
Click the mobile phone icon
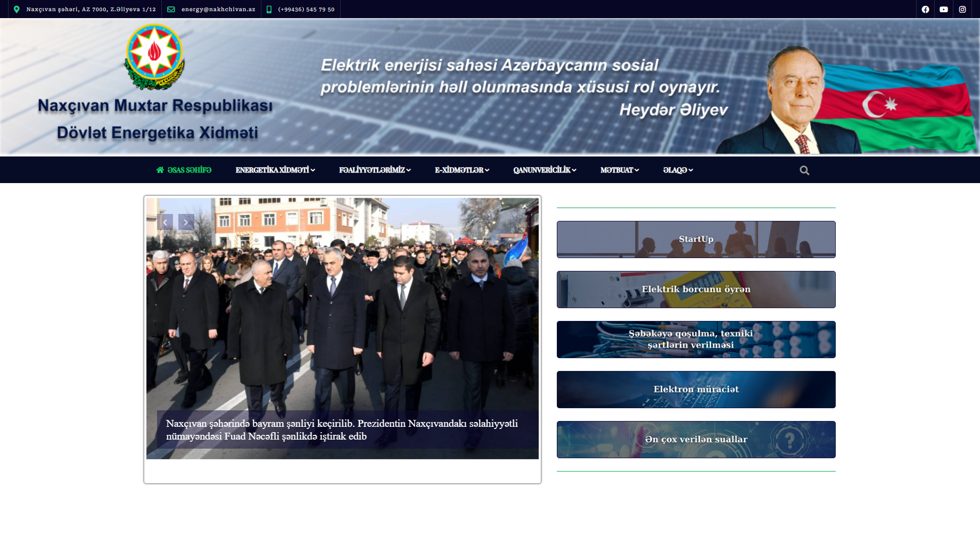(269, 10)
